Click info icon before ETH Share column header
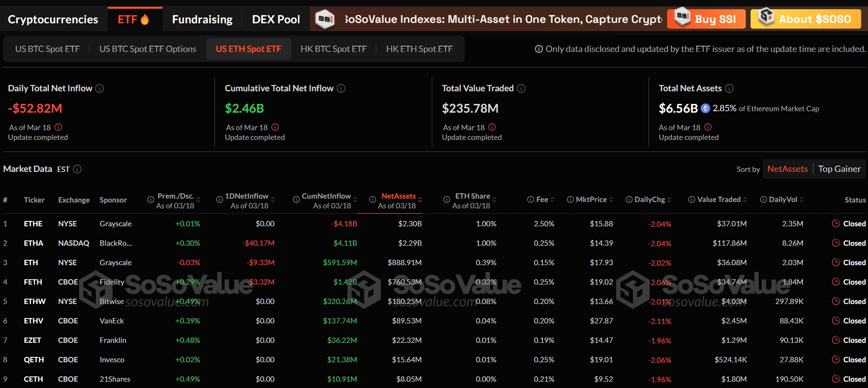868x388 pixels. coord(447,200)
